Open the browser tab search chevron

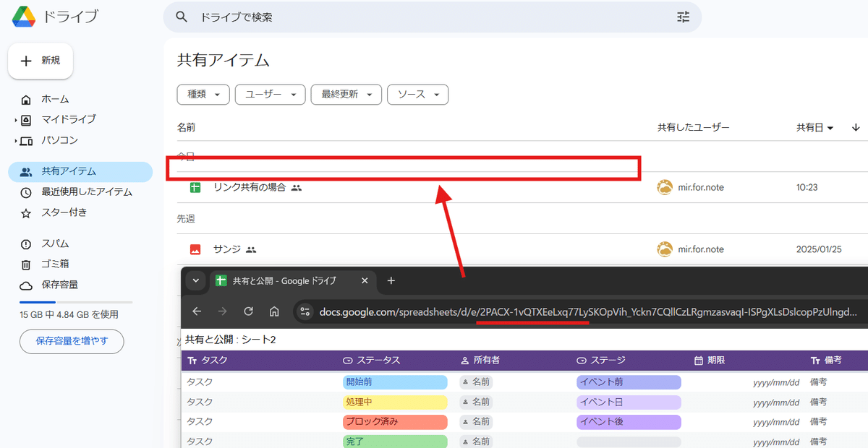point(195,280)
